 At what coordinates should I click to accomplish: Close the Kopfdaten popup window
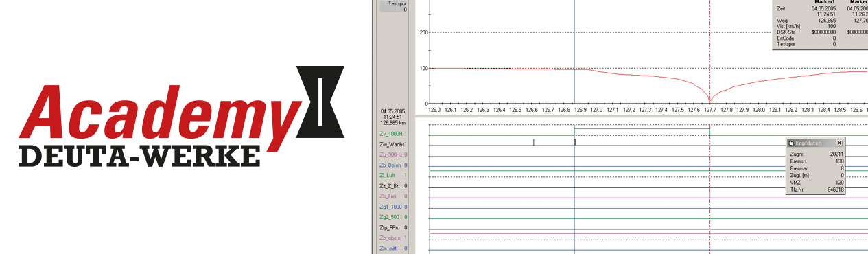[x=840, y=142]
